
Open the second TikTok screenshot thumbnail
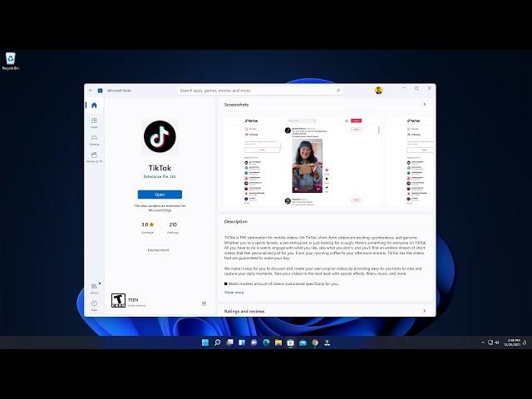410,161
